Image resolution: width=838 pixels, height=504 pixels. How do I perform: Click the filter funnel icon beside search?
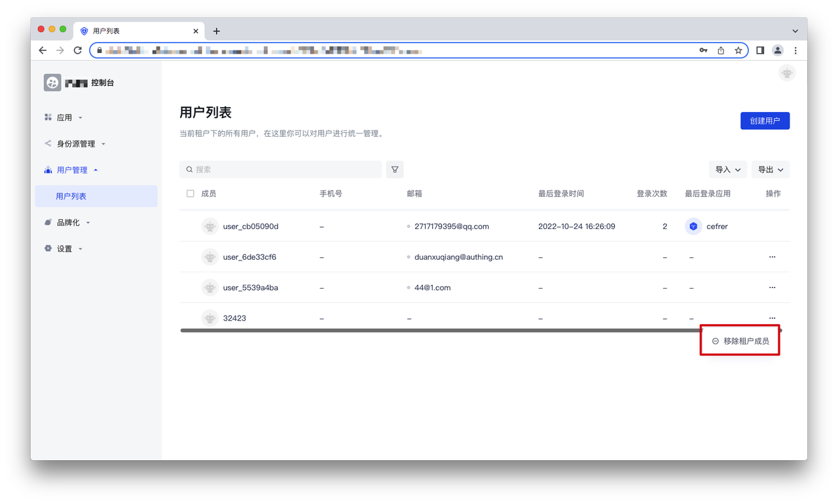[395, 170]
